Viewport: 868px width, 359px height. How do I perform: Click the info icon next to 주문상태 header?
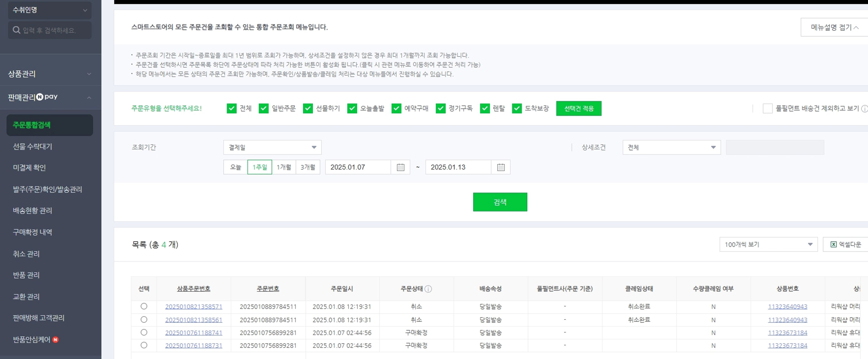[x=428, y=289]
